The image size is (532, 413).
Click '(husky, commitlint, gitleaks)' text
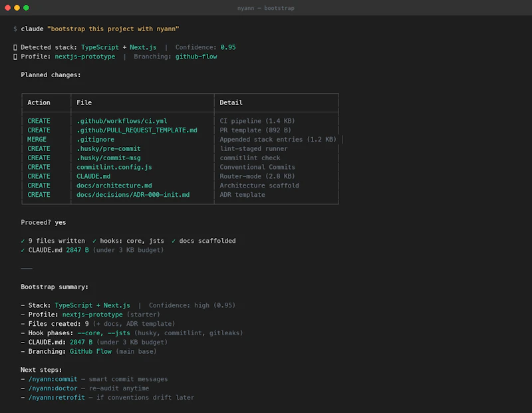tap(189, 333)
